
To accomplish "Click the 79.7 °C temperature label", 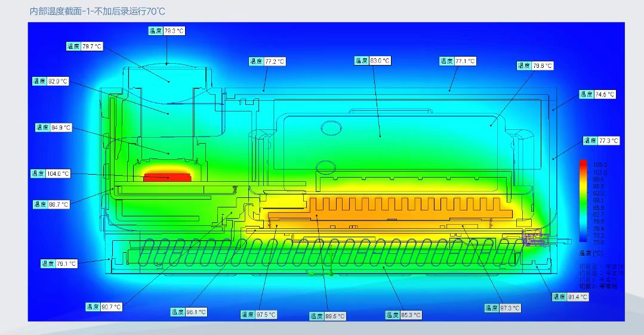I will pos(84,46).
